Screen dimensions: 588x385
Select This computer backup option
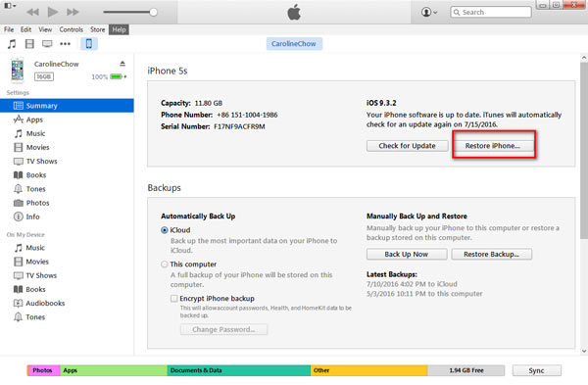165,265
